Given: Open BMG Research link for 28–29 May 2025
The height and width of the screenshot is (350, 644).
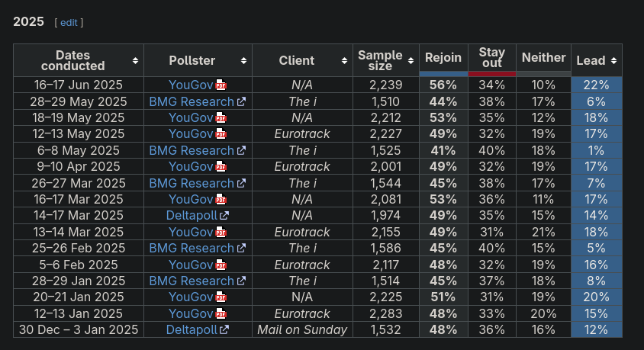Looking at the screenshot, I should coord(192,101).
